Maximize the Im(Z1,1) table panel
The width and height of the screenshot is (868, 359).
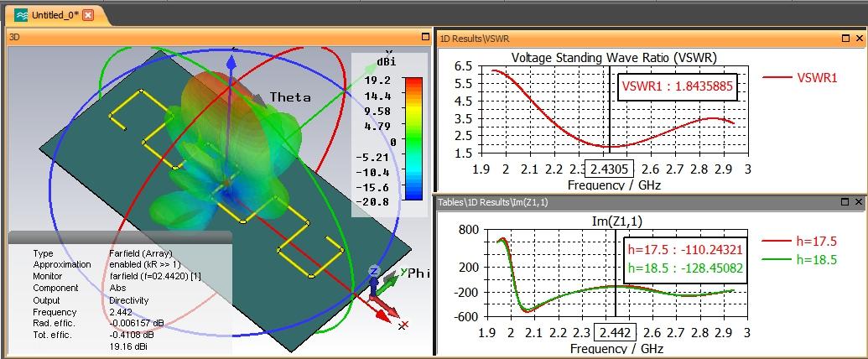pos(845,202)
